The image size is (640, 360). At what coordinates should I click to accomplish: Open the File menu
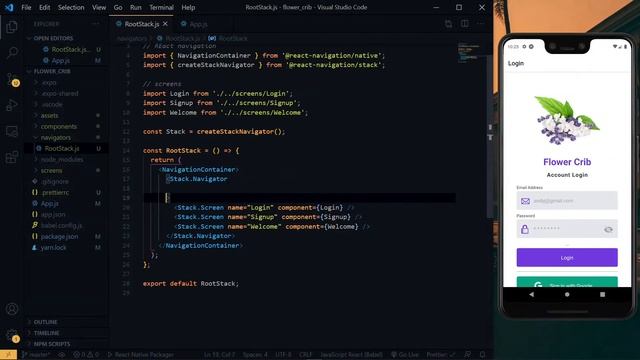click(26, 7)
